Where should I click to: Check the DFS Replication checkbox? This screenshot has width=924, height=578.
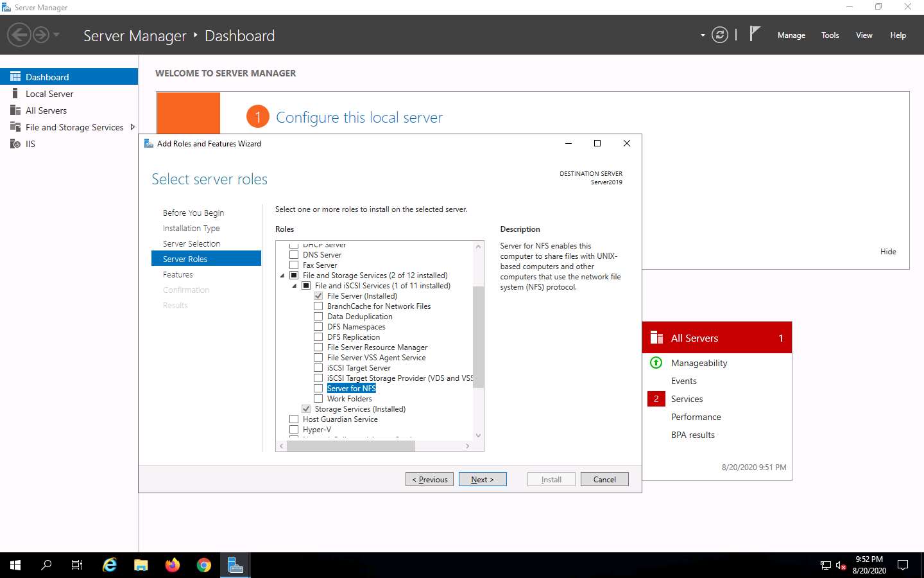tap(318, 337)
